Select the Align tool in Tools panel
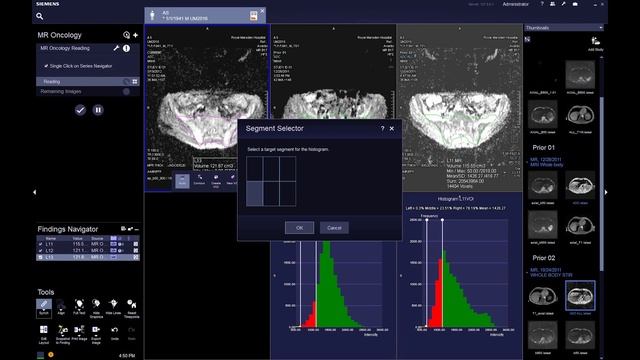The width and height of the screenshot is (640, 360). click(x=61, y=307)
